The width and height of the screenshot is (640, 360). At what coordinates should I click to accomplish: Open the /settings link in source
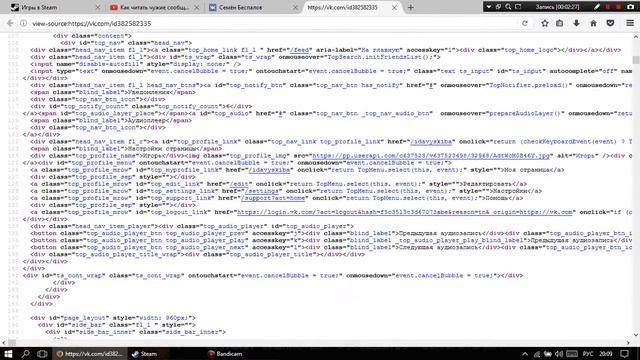(x=262, y=191)
